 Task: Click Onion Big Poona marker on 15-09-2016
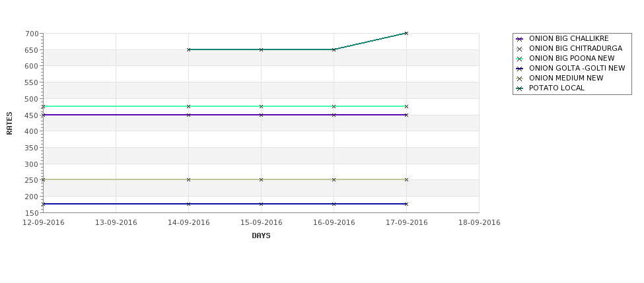(x=261, y=106)
